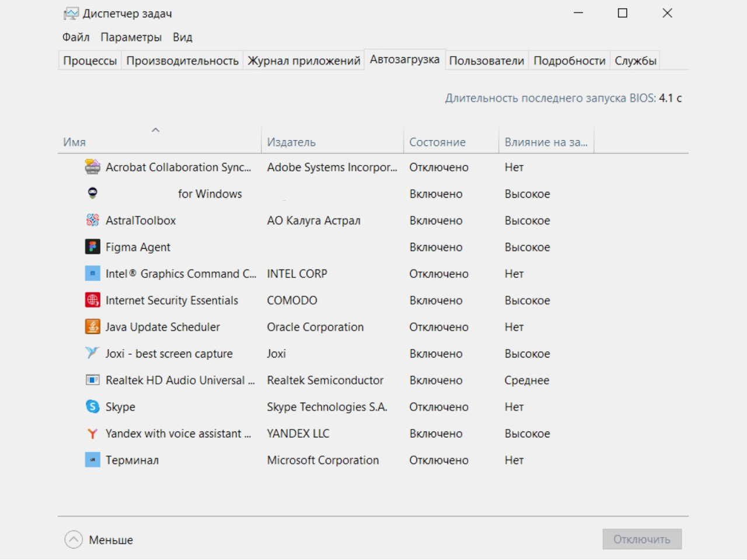Select the Realtek HD Audio icon
747x560 pixels.
(x=92, y=380)
